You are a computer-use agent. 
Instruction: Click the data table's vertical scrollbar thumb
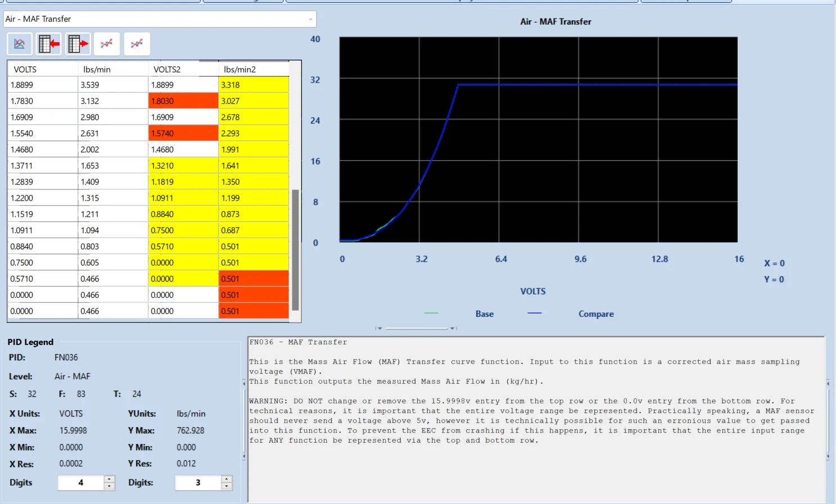[x=295, y=250]
